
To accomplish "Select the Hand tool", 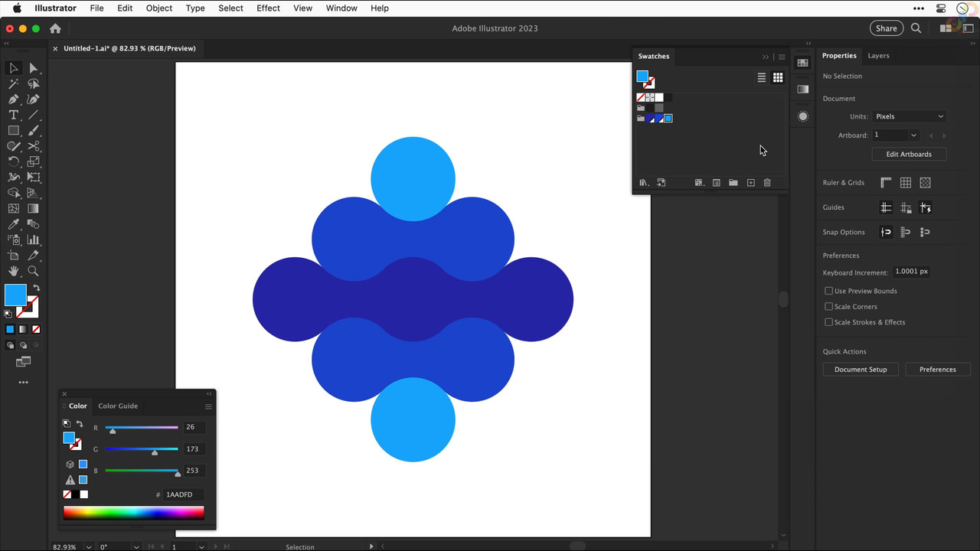I will click(x=13, y=271).
